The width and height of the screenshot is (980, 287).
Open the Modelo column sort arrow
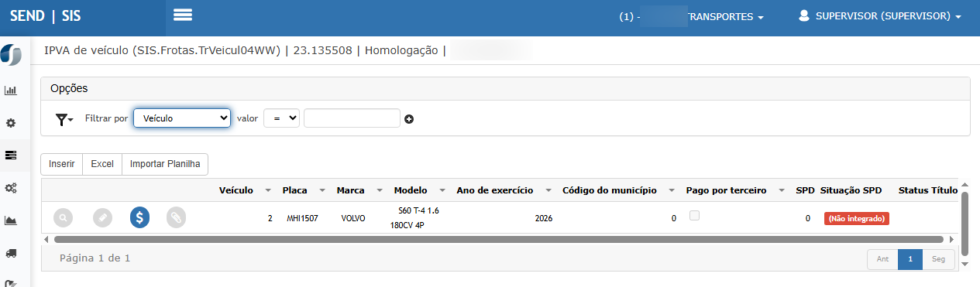[442, 190]
